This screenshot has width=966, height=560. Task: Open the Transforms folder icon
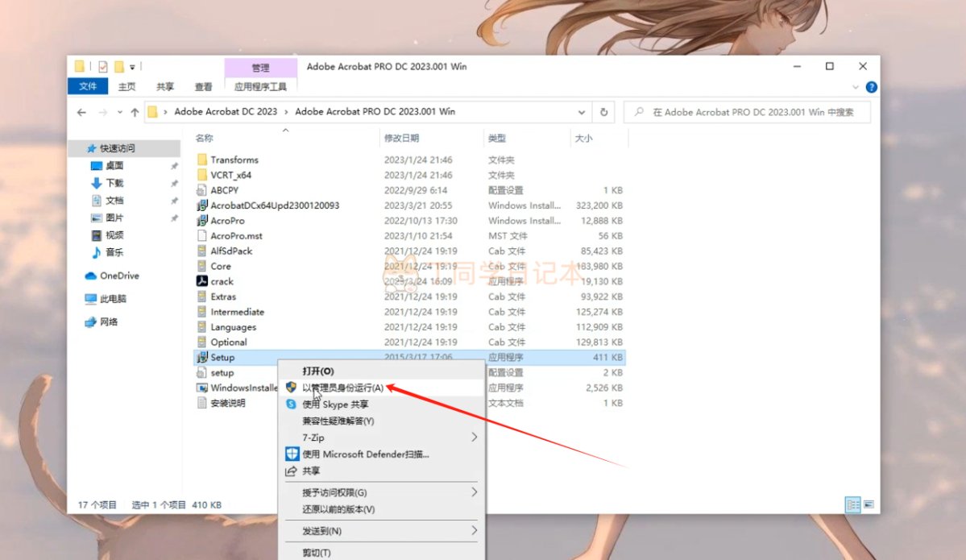(x=202, y=160)
